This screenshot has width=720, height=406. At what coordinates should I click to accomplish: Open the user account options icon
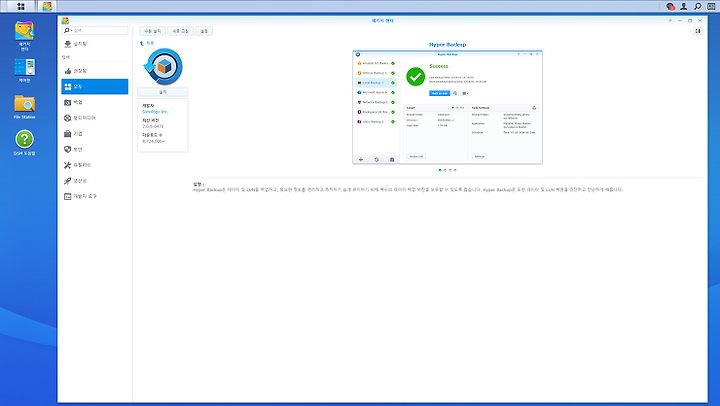[684, 6]
